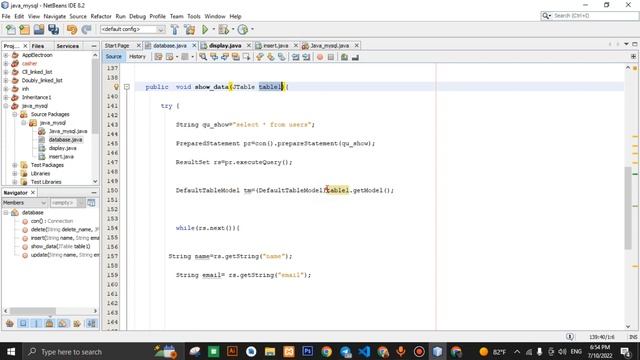
Task: Select the Source view button
Action: pyautogui.click(x=113, y=57)
